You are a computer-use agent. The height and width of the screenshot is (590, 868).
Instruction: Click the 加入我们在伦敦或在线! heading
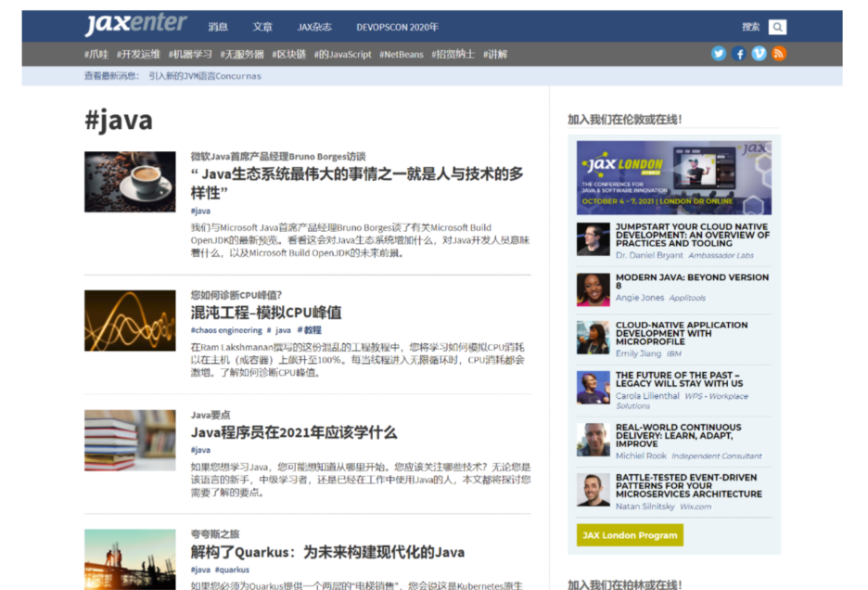pyautogui.click(x=624, y=119)
